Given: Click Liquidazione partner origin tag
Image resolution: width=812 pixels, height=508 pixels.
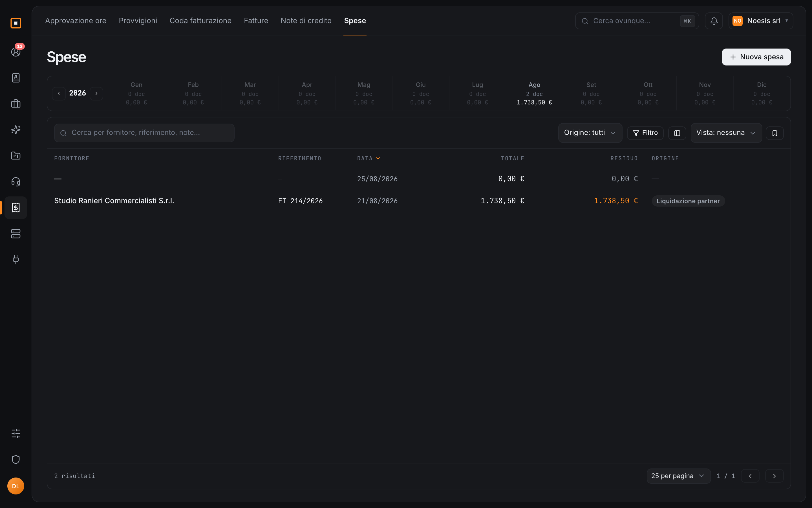Looking at the screenshot, I should click(x=688, y=201).
